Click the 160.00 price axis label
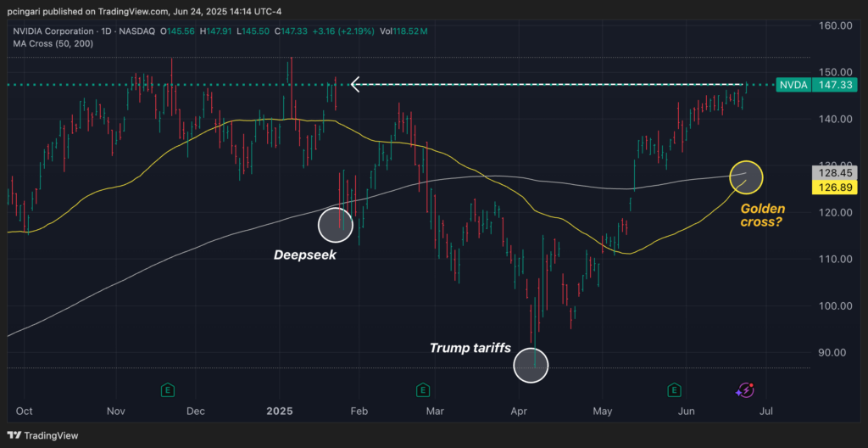Screen dimensions: 868x448 click(x=835, y=25)
